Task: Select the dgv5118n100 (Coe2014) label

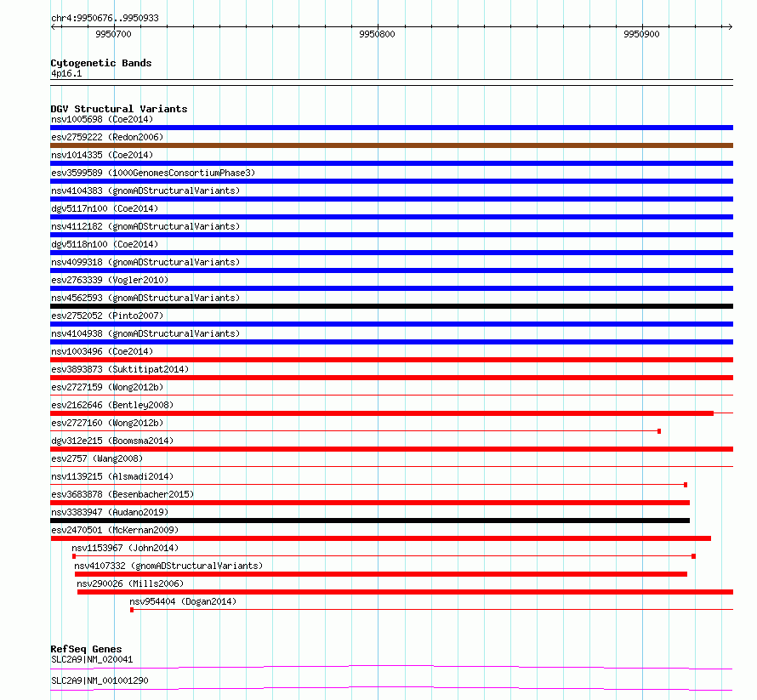Action: tap(105, 244)
